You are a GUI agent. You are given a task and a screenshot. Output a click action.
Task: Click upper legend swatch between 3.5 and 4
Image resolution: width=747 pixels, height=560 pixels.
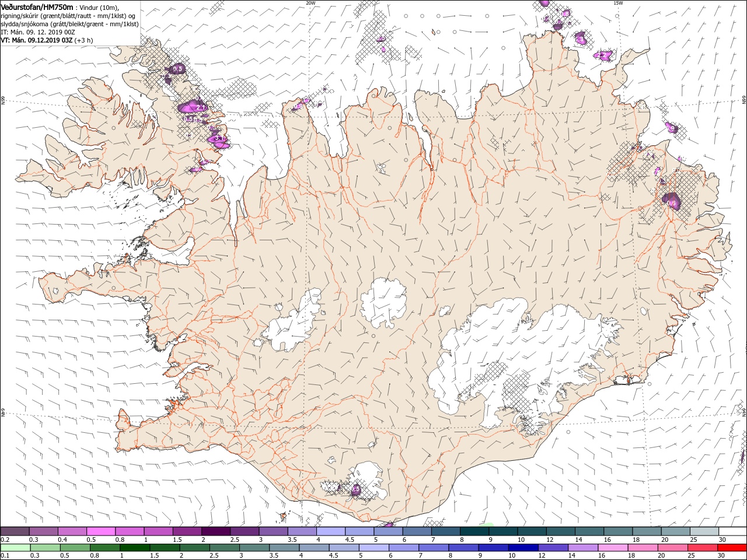pyautogui.click(x=302, y=531)
